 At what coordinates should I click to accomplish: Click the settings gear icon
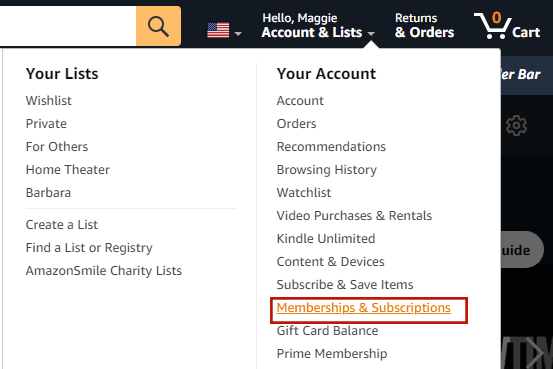click(516, 125)
